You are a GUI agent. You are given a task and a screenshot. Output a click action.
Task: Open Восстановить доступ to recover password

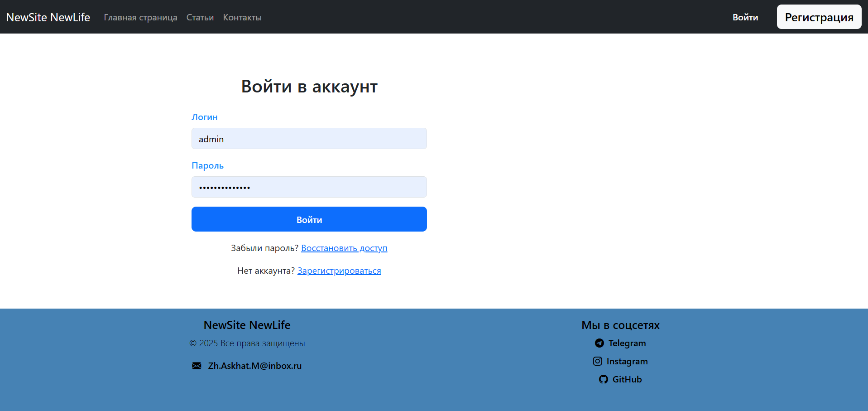click(x=344, y=248)
